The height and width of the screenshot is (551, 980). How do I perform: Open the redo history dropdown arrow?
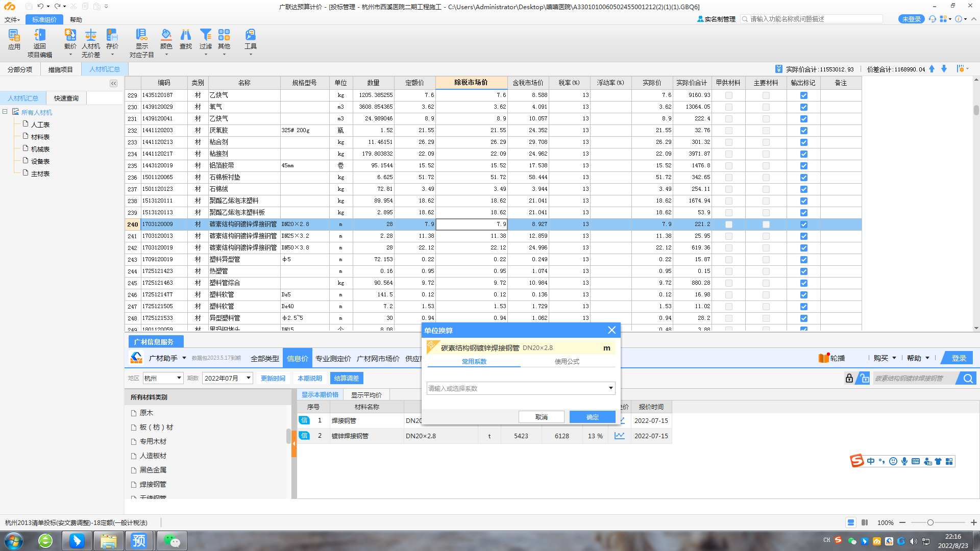[x=64, y=6]
